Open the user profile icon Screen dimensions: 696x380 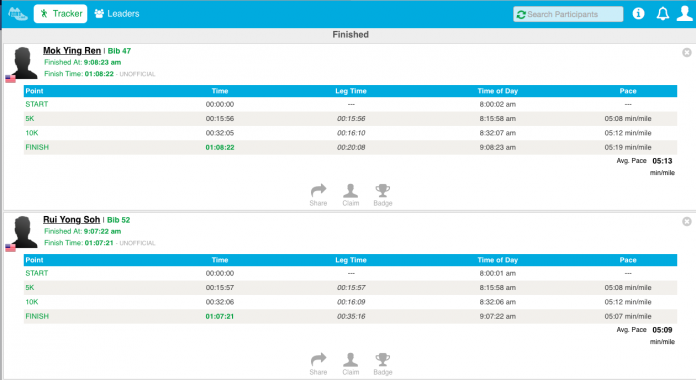[684, 13]
